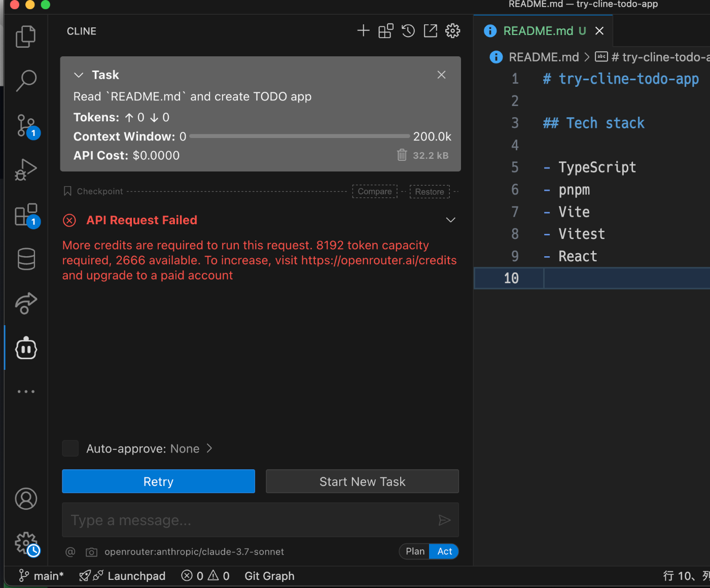The height and width of the screenshot is (588, 710).
Task: Click the "- TypeScript" line in editor
Action: pyautogui.click(x=589, y=167)
